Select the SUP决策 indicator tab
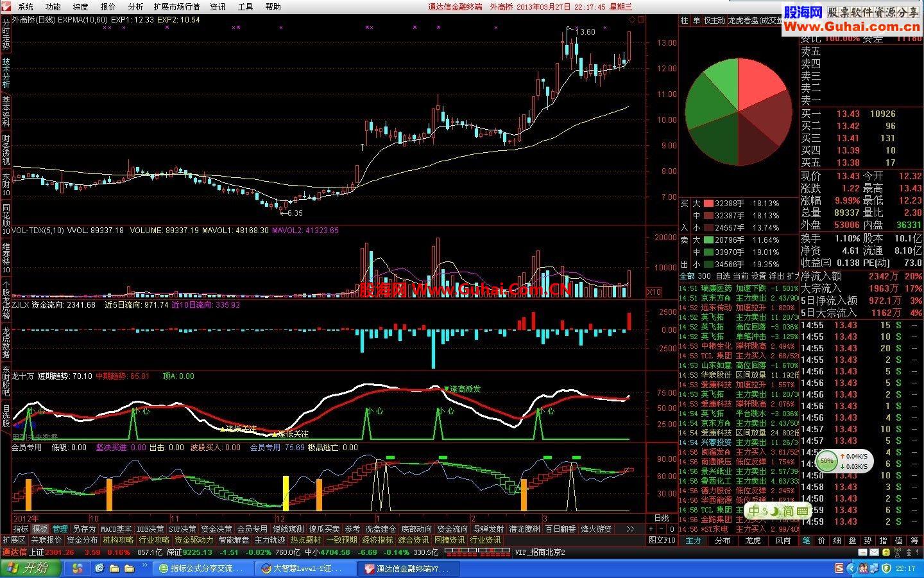The height and width of the screenshot is (578, 924). point(182,529)
